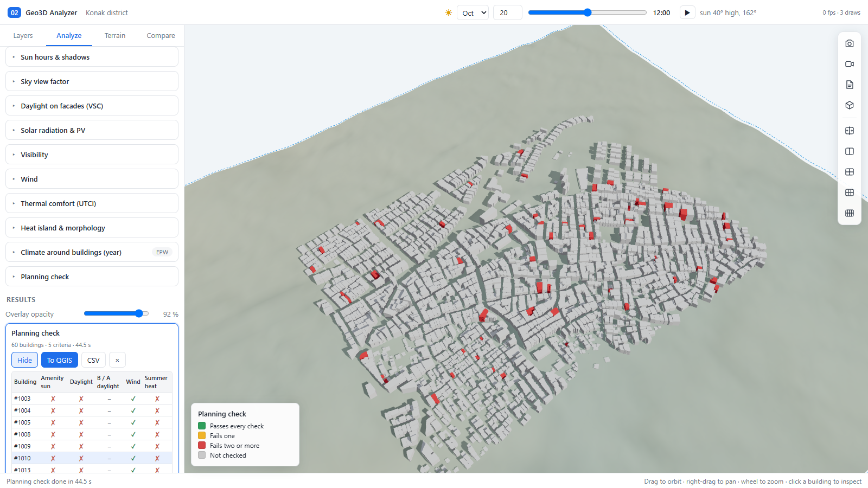Click the Hide button
Screen dimensions: 868x488
[x=25, y=360]
